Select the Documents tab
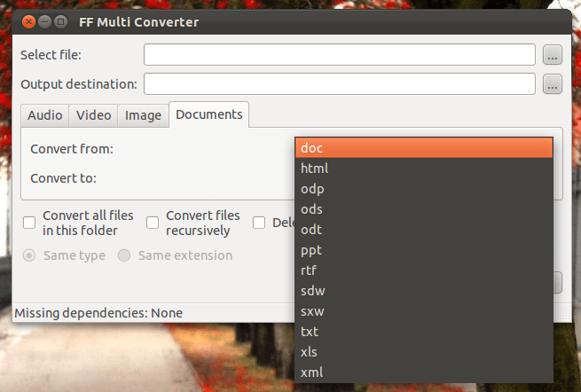The image size is (581, 392). [208, 114]
